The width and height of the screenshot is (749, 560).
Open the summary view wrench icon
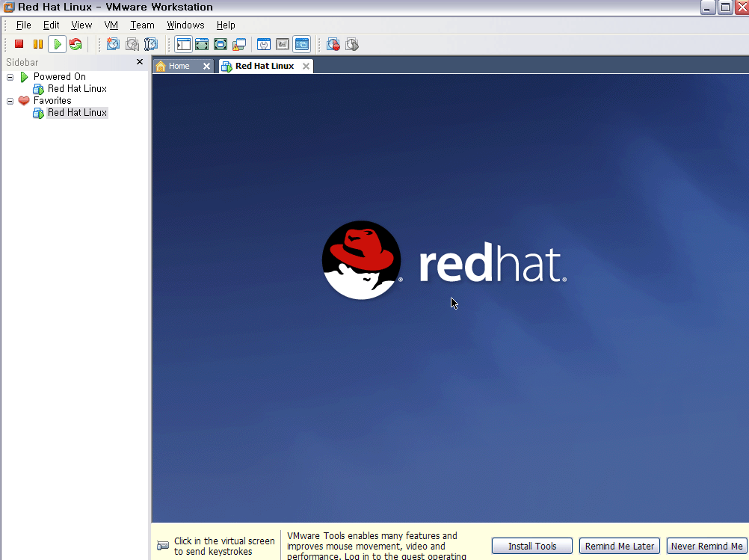pyautogui.click(x=264, y=44)
